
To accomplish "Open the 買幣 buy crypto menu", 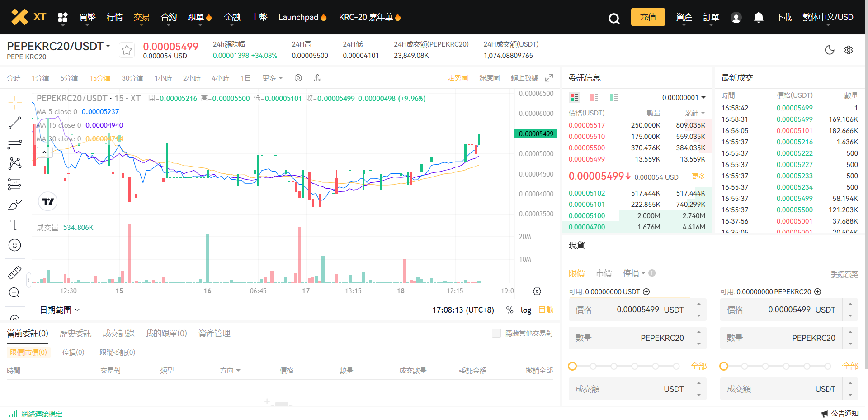I will tap(87, 17).
